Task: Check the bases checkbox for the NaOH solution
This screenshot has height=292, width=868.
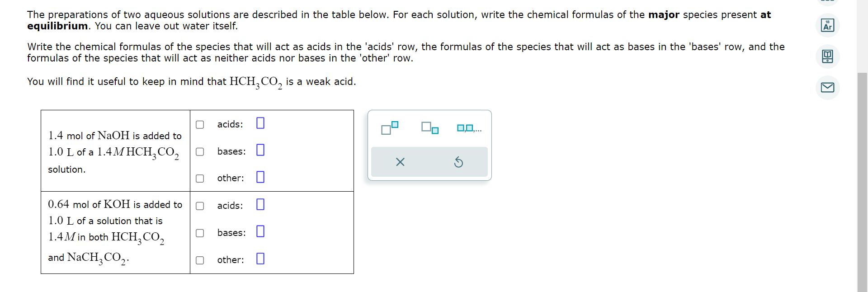Action: (x=200, y=152)
